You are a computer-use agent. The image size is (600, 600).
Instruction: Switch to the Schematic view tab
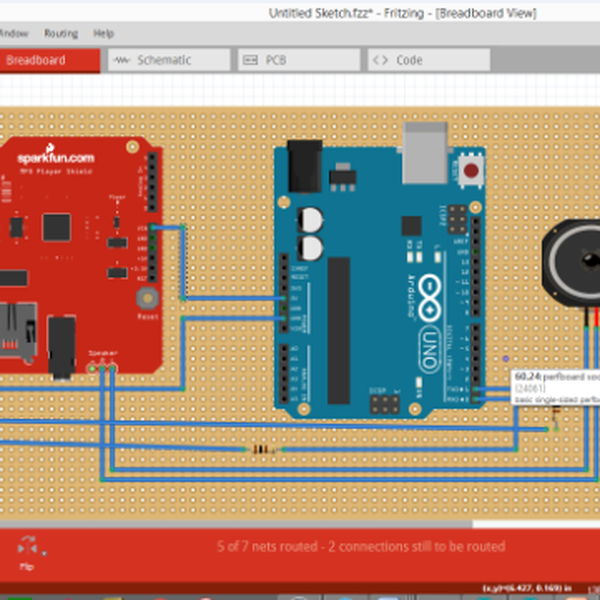[169, 60]
